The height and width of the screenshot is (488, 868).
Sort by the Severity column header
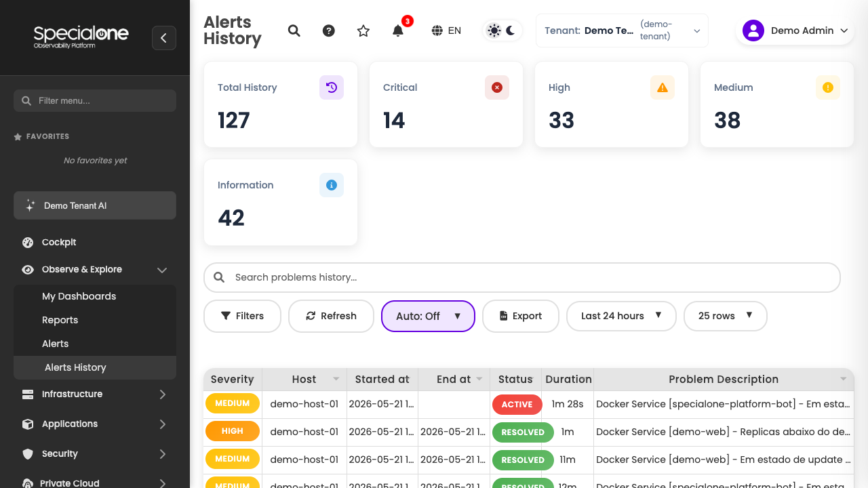(x=233, y=380)
